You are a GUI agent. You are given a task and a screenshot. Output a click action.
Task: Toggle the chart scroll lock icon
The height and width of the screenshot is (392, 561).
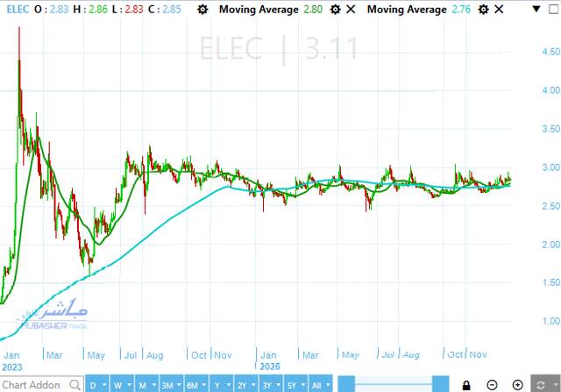click(467, 384)
